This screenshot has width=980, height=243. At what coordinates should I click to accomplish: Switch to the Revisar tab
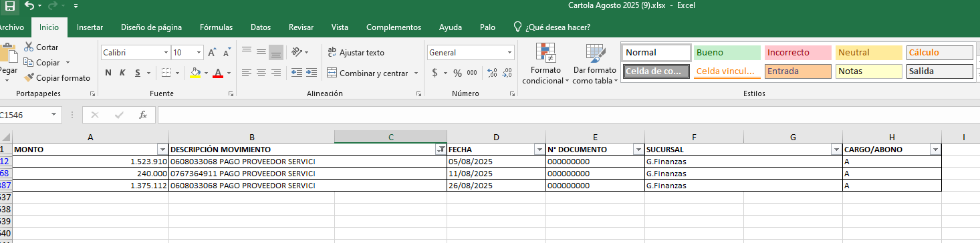pos(301,27)
